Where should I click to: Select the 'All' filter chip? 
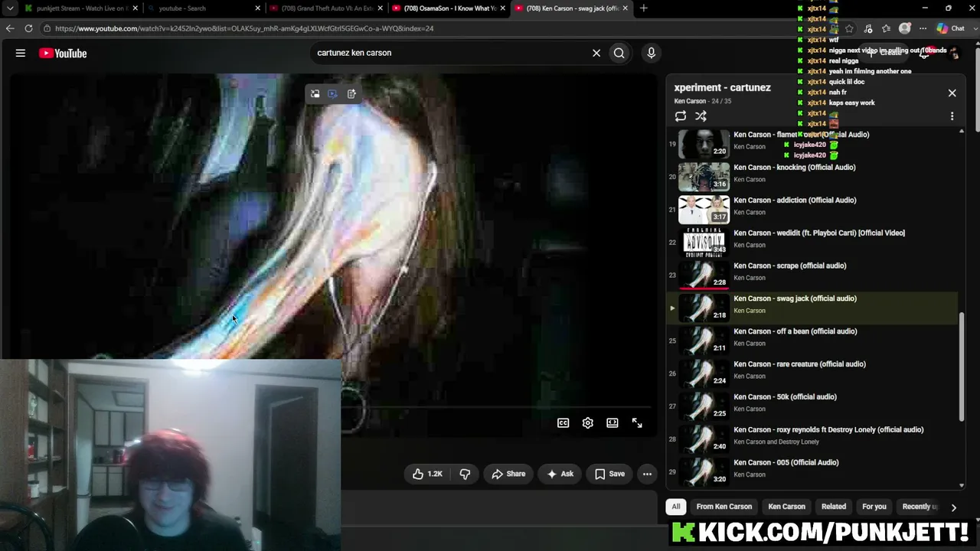point(676,507)
